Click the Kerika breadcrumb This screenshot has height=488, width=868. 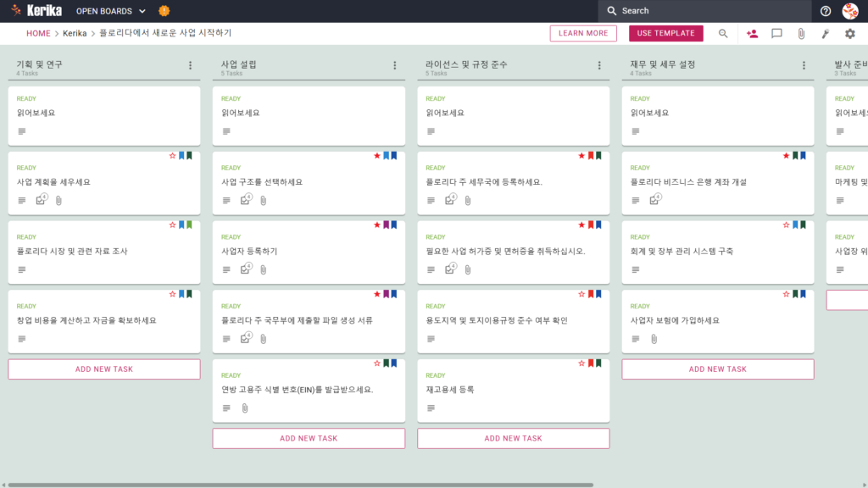[75, 33]
